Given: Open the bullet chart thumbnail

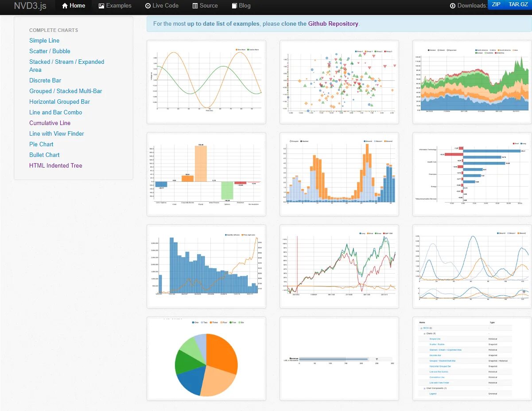Looking at the screenshot, I should click(339, 359).
